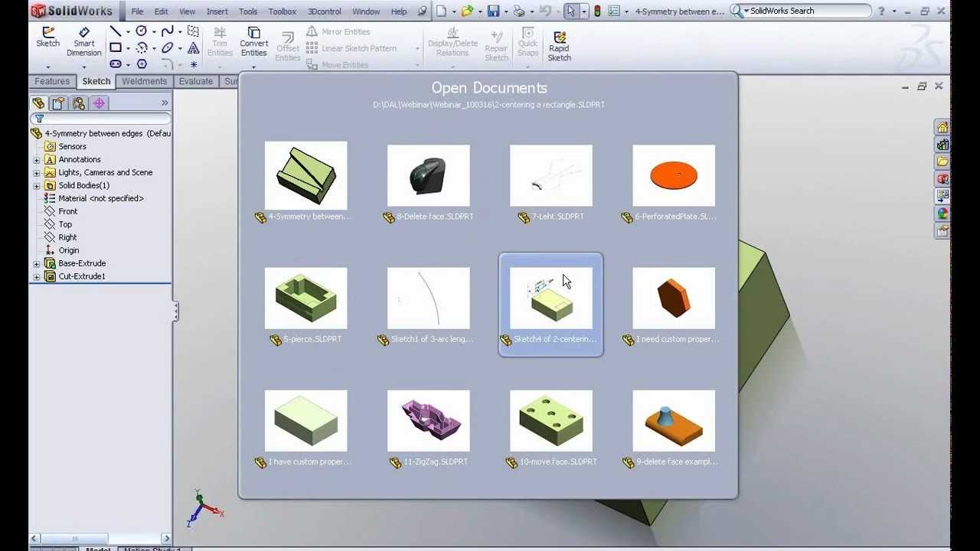Expand the Cut-Extrude1 feature node
This screenshot has height=551, width=980.
pyautogui.click(x=37, y=277)
